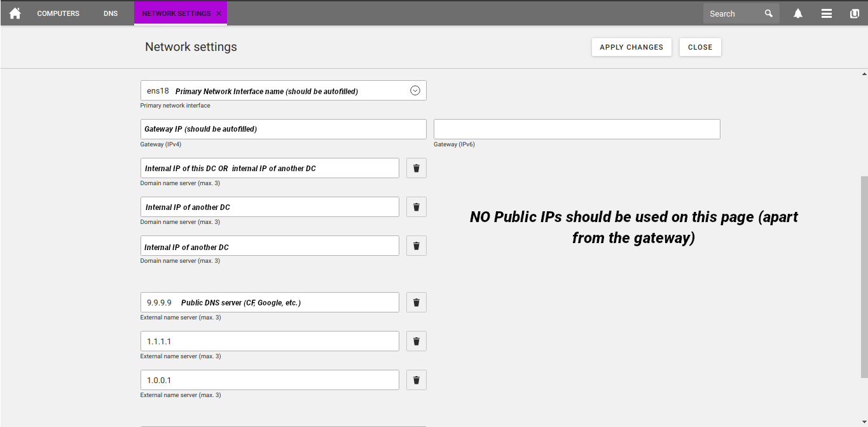Screen dimensions: 868x427
Task: Open the hamburger menu icon
Action: click(827, 13)
